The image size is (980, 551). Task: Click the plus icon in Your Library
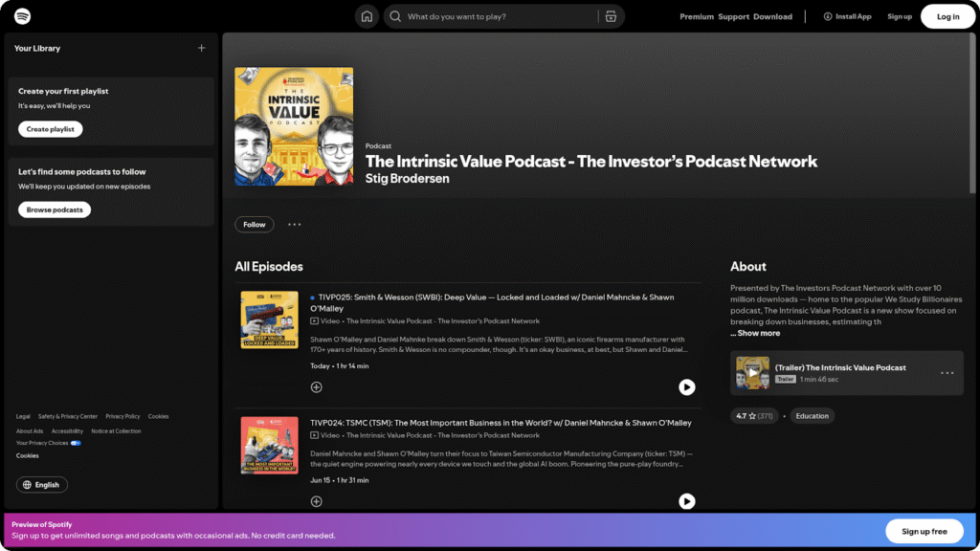(x=201, y=48)
